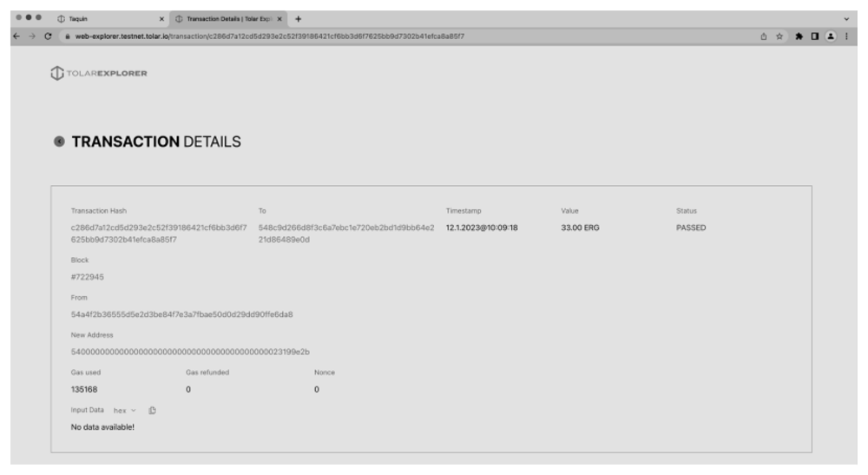Bookmark this page with star icon
The height and width of the screenshot is (475, 868).
(x=779, y=36)
